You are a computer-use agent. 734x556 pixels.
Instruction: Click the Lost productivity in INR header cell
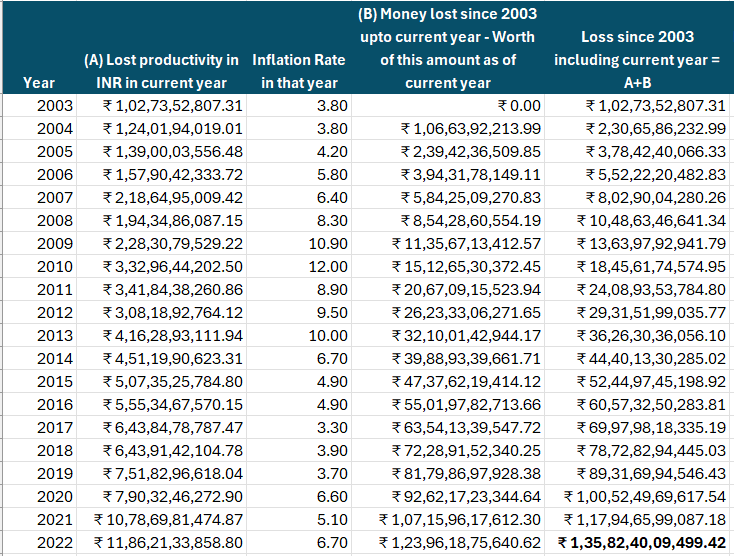161,47
